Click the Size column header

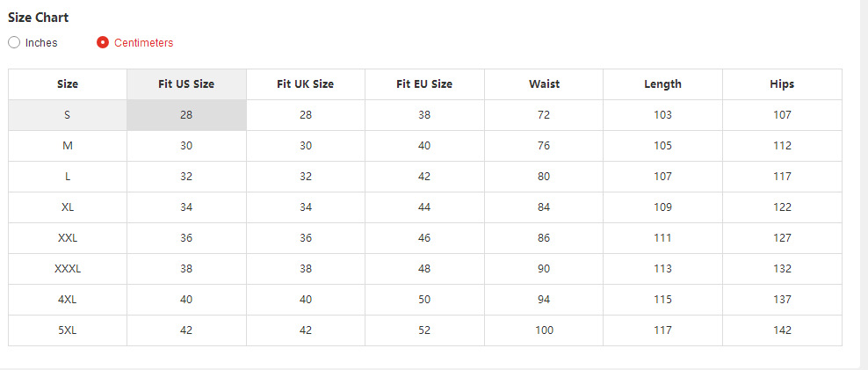click(x=68, y=84)
